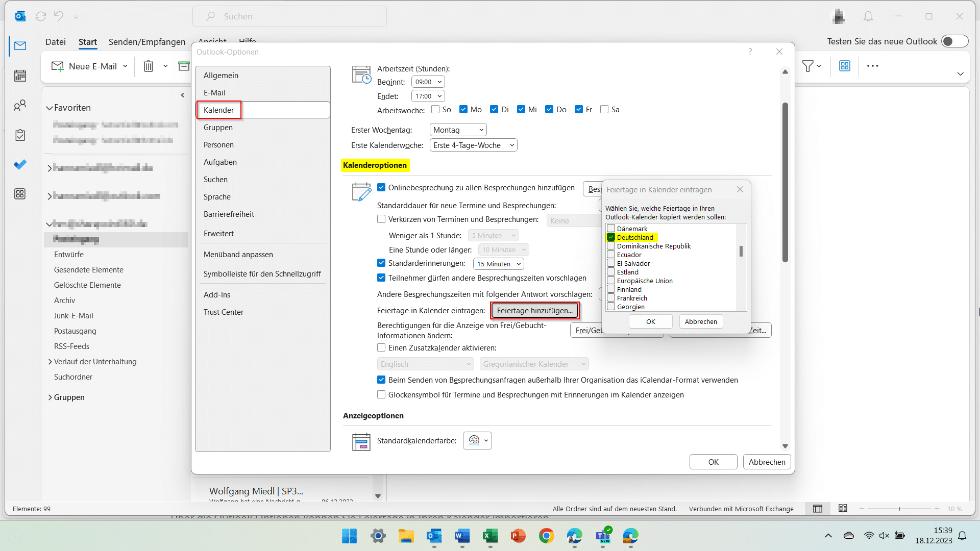The image size is (980, 551).
Task: Open the Senden/Empfangen ribbon tab
Action: (147, 42)
